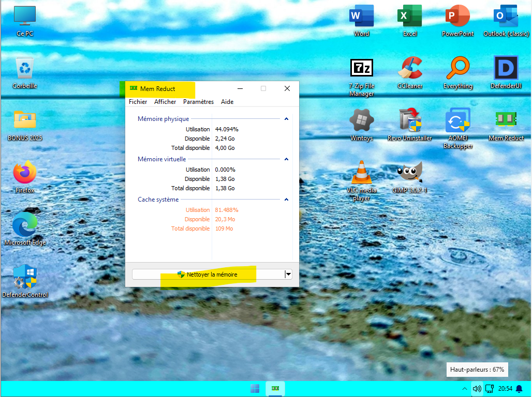
Task: Click the speaker volume tray icon
Action: [477, 389]
